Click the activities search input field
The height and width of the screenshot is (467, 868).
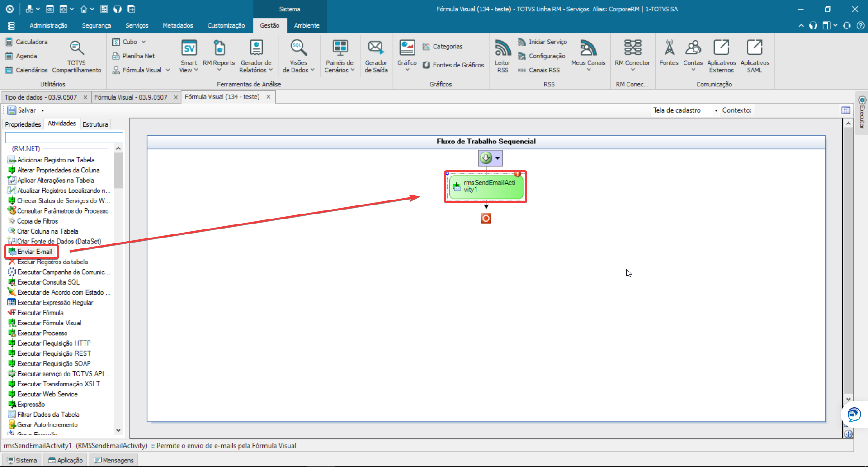coord(64,137)
